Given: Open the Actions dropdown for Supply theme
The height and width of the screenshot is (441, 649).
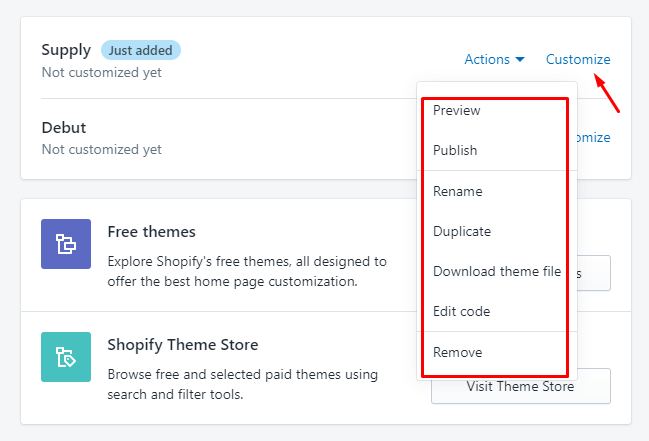Looking at the screenshot, I should click(494, 60).
